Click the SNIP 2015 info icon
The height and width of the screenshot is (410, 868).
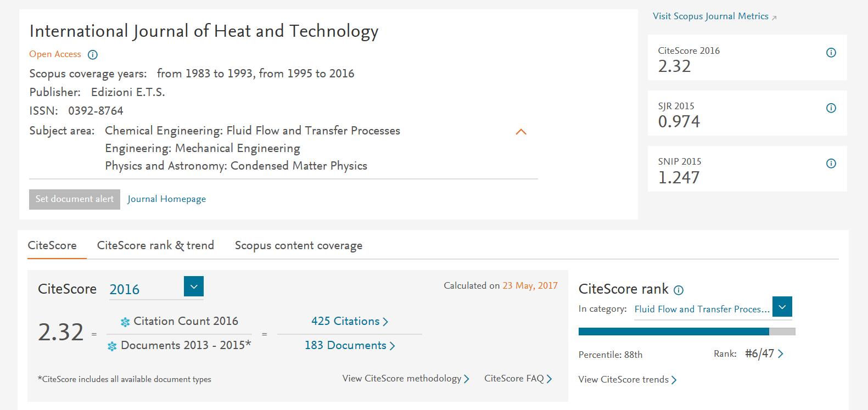point(831,164)
